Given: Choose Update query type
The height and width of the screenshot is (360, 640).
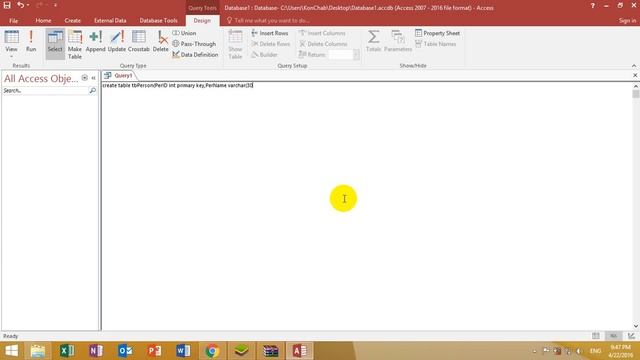Looking at the screenshot, I should point(117,42).
